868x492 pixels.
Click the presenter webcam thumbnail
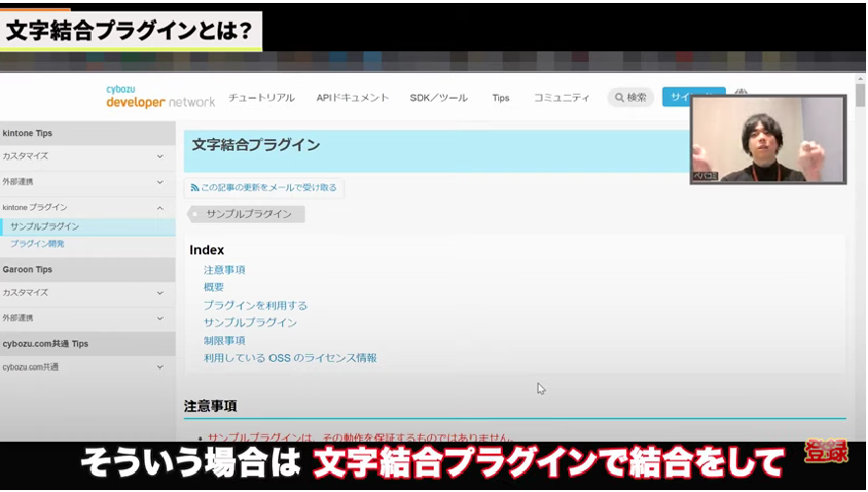767,139
